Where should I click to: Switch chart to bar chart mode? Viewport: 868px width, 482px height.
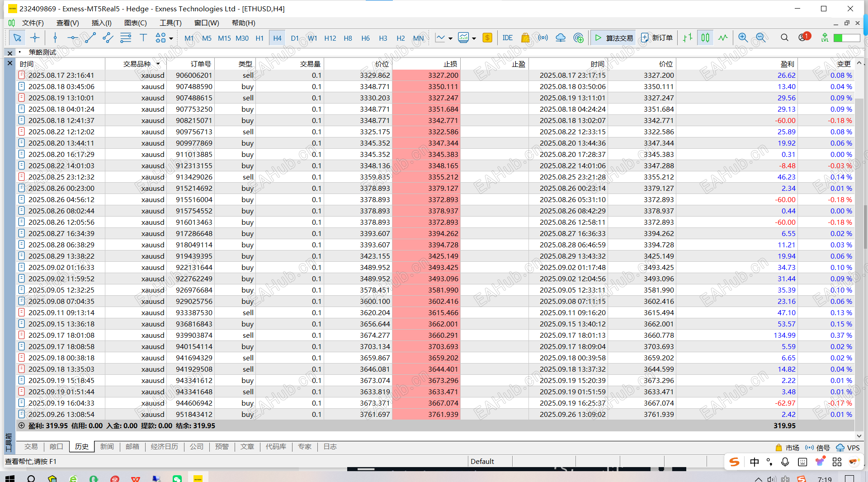688,38
